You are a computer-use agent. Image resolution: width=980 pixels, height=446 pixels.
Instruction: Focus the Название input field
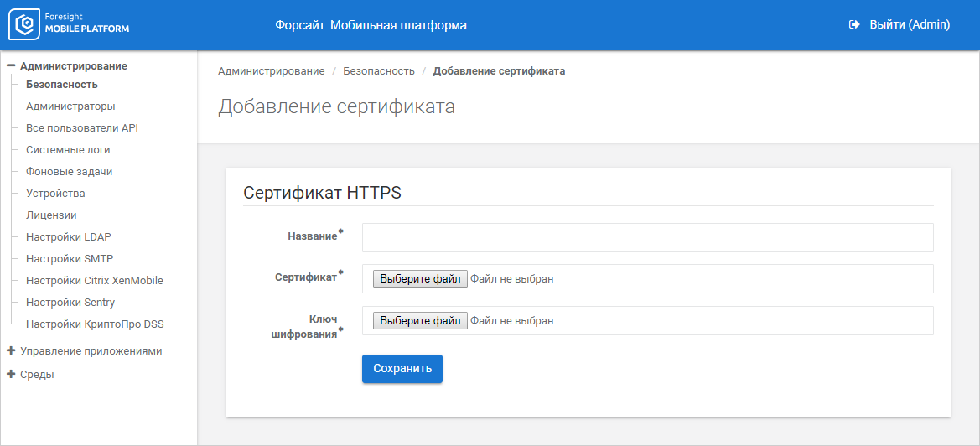click(647, 236)
